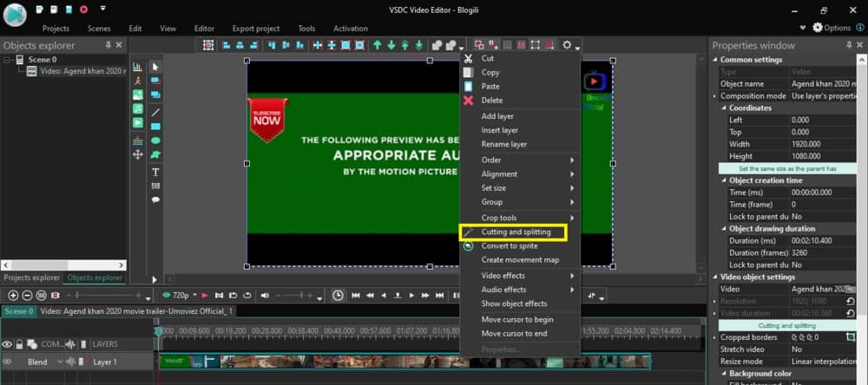Jump to start with skip-to-beginning button
This screenshot has height=385, width=868.
point(356,296)
